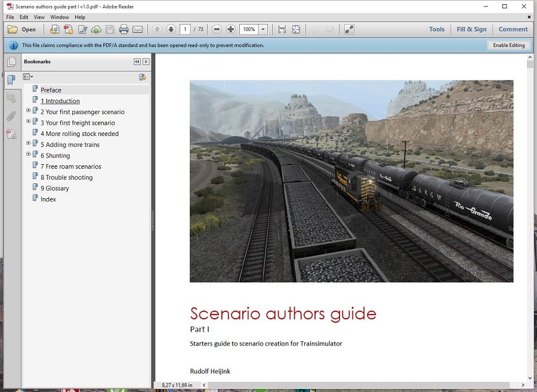Viewport: 537px width, 392px height.
Task: Click the email envelope icon in toolbar
Action: click(x=138, y=29)
